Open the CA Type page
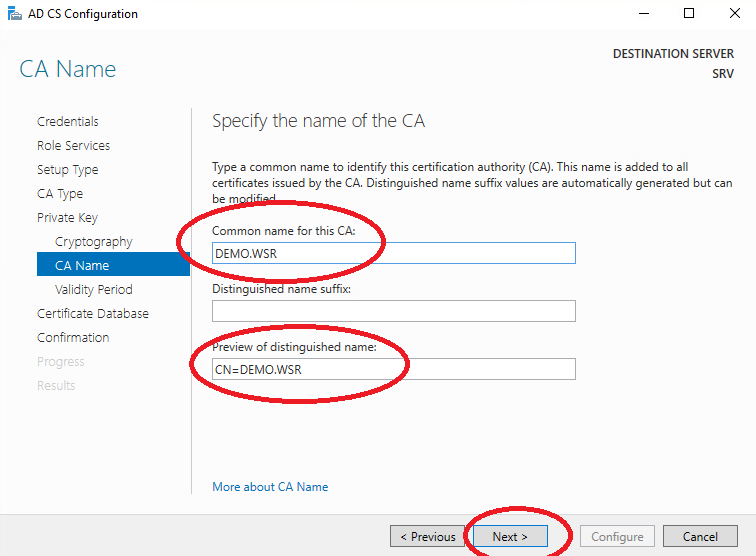The height and width of the screenshot is (556, 756). (x=60, y=194)
